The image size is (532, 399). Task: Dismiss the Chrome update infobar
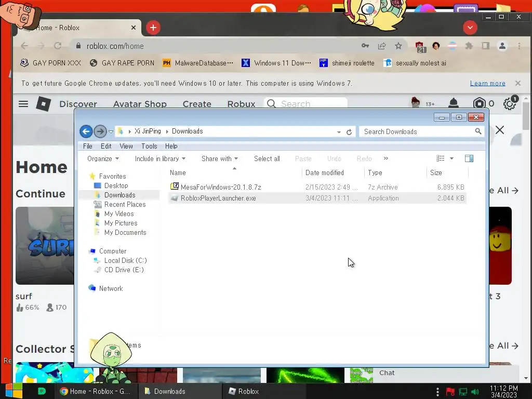click(518, 83)
